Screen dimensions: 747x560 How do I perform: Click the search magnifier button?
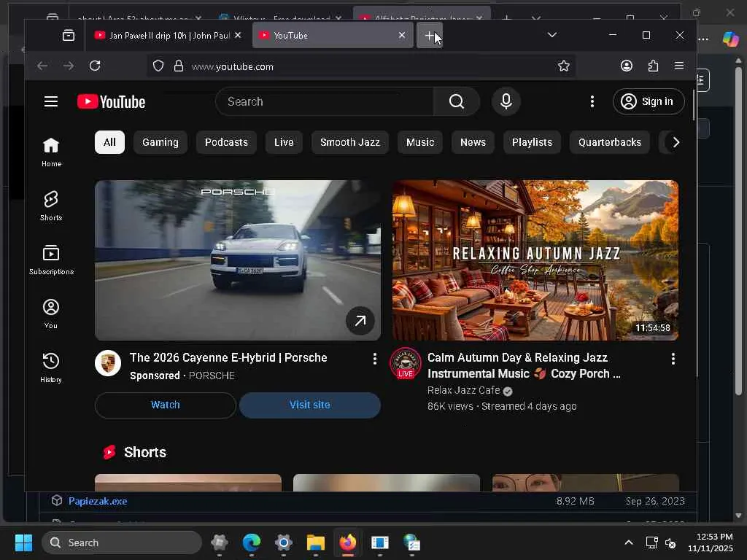pos(457,101)
